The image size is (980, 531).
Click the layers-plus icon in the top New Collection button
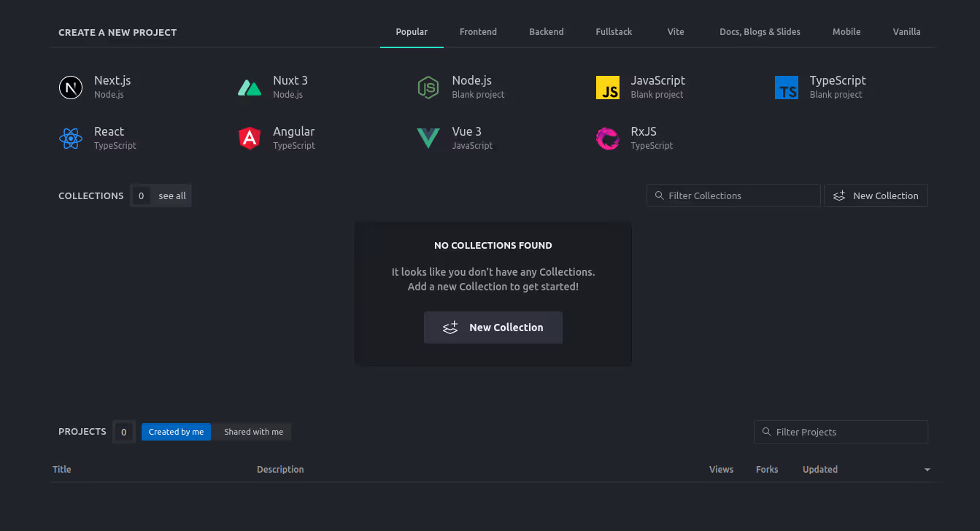click(839, 195)
